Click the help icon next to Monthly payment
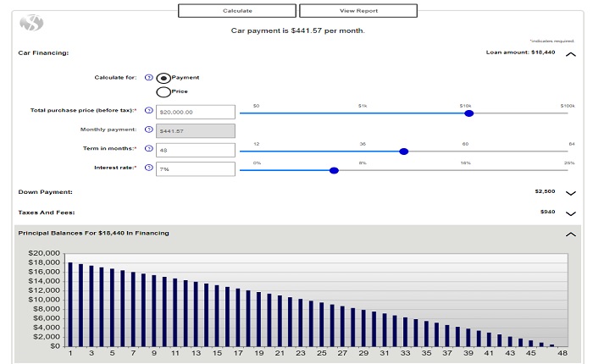The image size is (593, 364). 148,130
